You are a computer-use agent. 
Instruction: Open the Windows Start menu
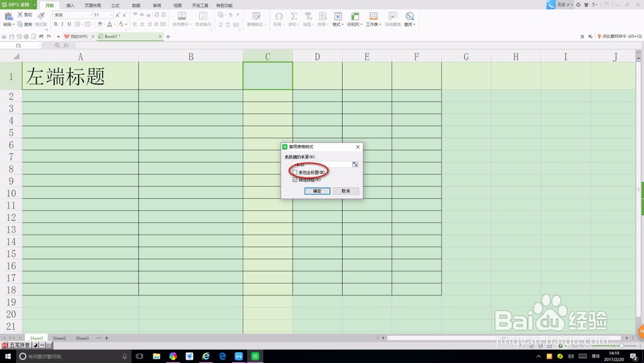point(7,357)
